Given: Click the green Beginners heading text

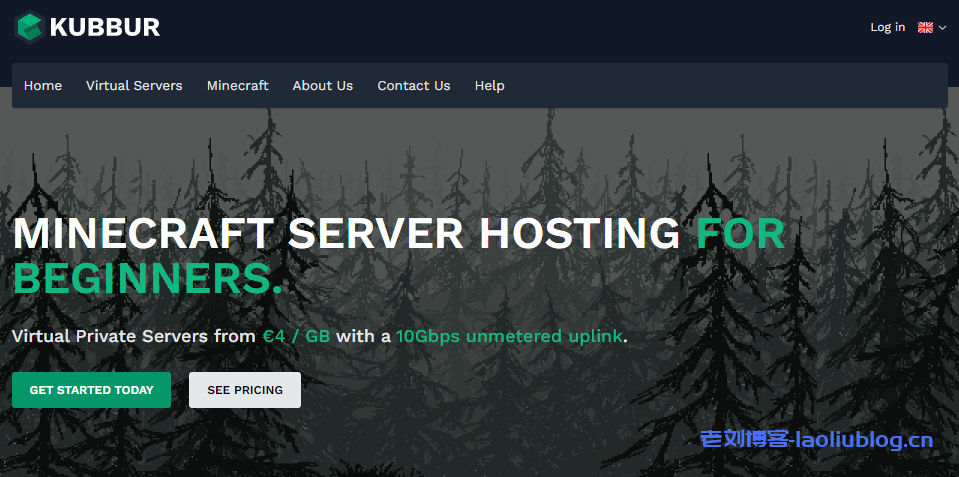Looking at the screenshot, I should point(147,280).
